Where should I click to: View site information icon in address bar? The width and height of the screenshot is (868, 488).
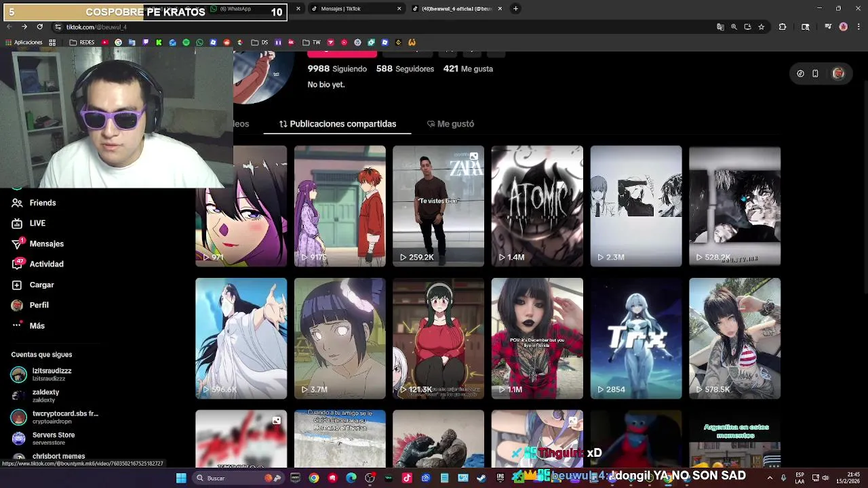(x=58, y=27)
